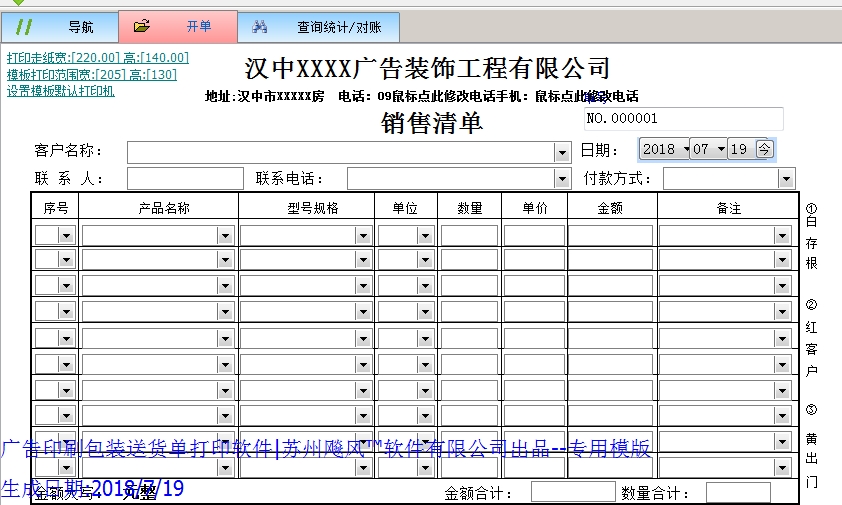842x505 pixels.
Task: Click the binoculars icon on 查询统计 tab
Action: click(260, 27)
